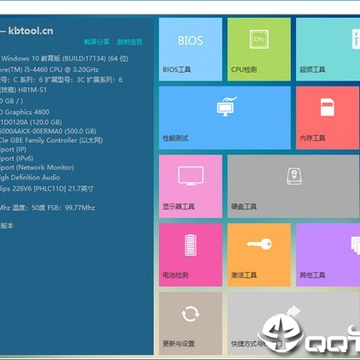Select the 226V6 [PHLC11D] 21.7英寸 line
360x360 pixels.
(47, 189)
